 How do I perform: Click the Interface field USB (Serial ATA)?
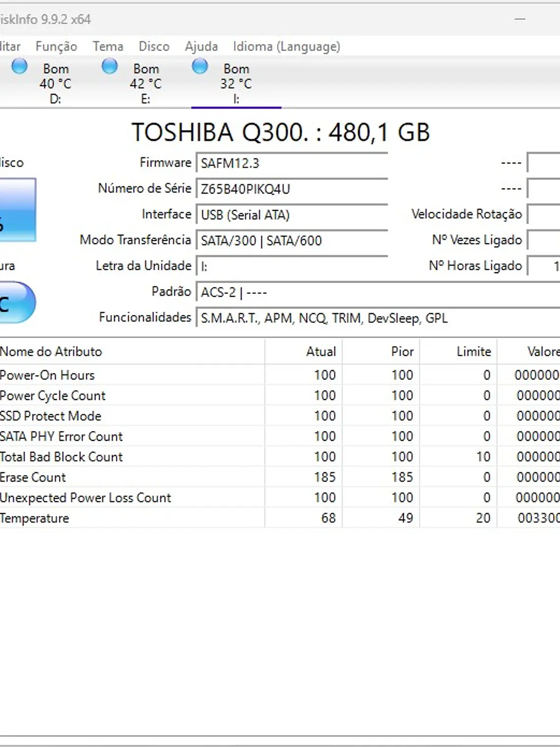click(292, 214)
